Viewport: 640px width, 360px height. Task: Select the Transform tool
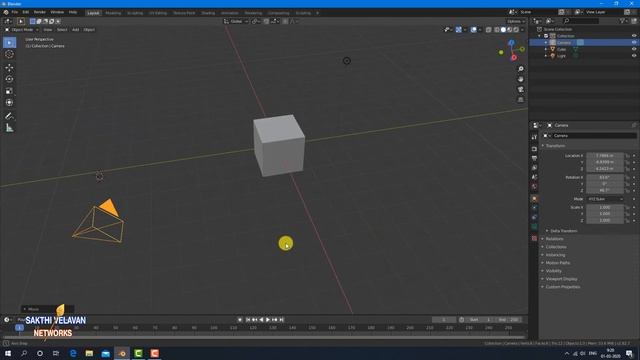tap(9, 103)
